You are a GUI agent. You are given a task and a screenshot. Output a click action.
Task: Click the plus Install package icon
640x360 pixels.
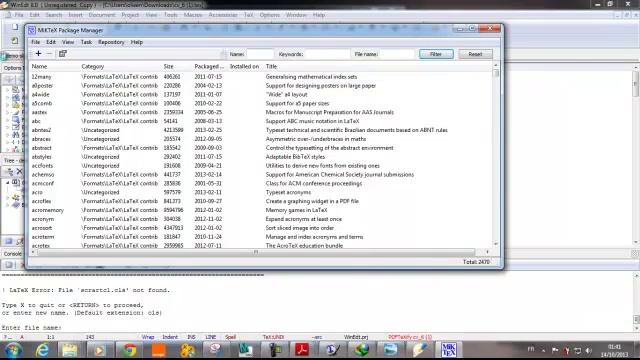(38, 53)
